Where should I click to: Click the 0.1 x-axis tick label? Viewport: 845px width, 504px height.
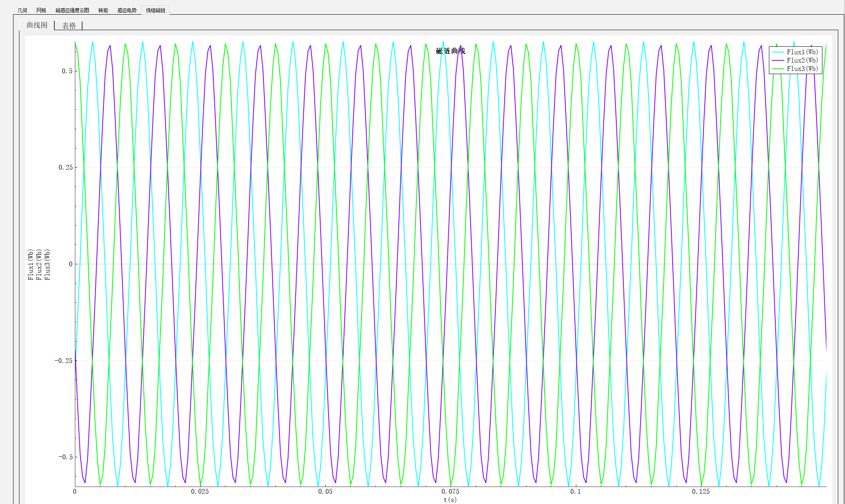pos(575,491)
